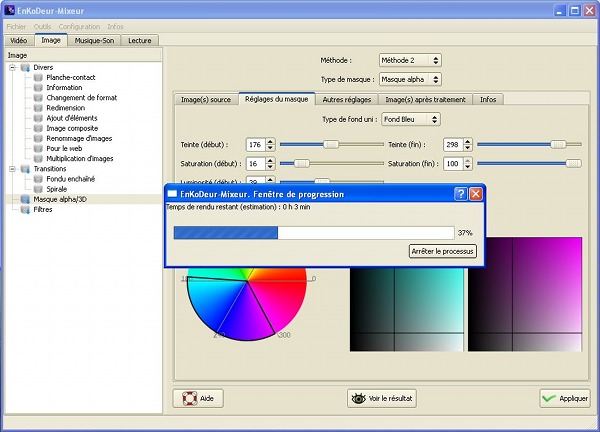Open the Outils menu
600x432 pixels.
[x=42, y=26]
